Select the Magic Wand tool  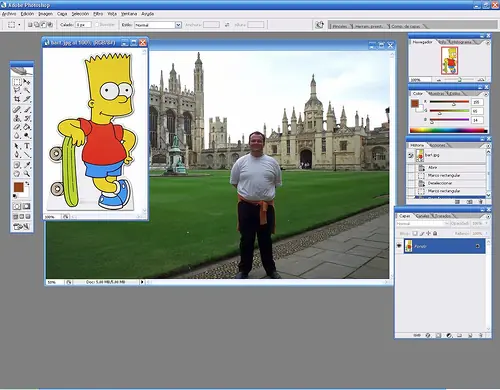click(x=27, y=90)
